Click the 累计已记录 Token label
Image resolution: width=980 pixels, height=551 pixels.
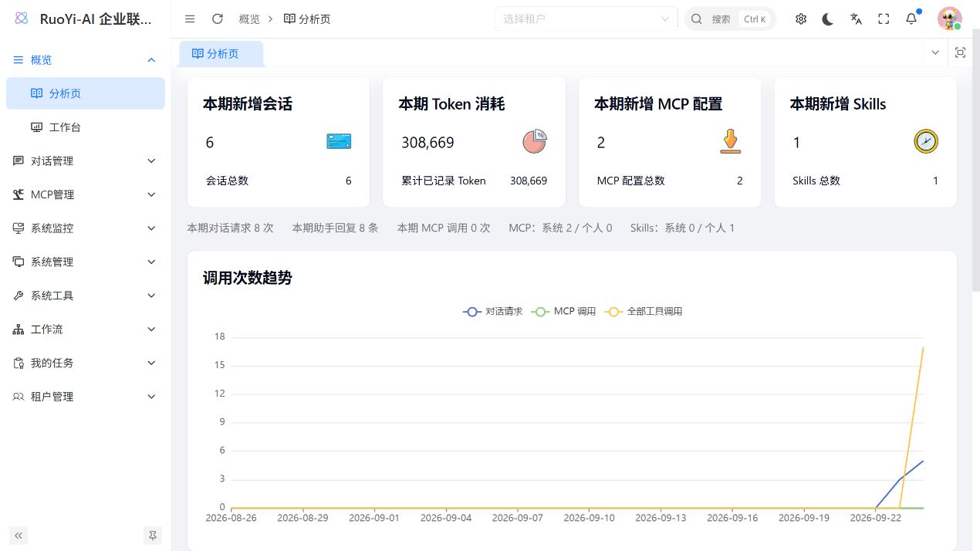pyautogui.click(x=444, y=181)
